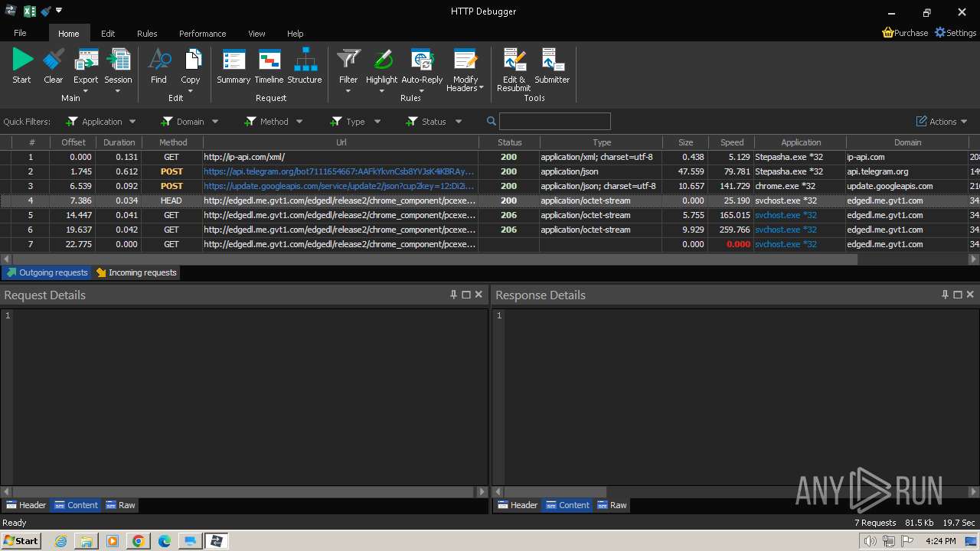The height and width of the screenshot is (551, 980).
Task: Click the request list horizontal scrollbar
Action: 433,259
